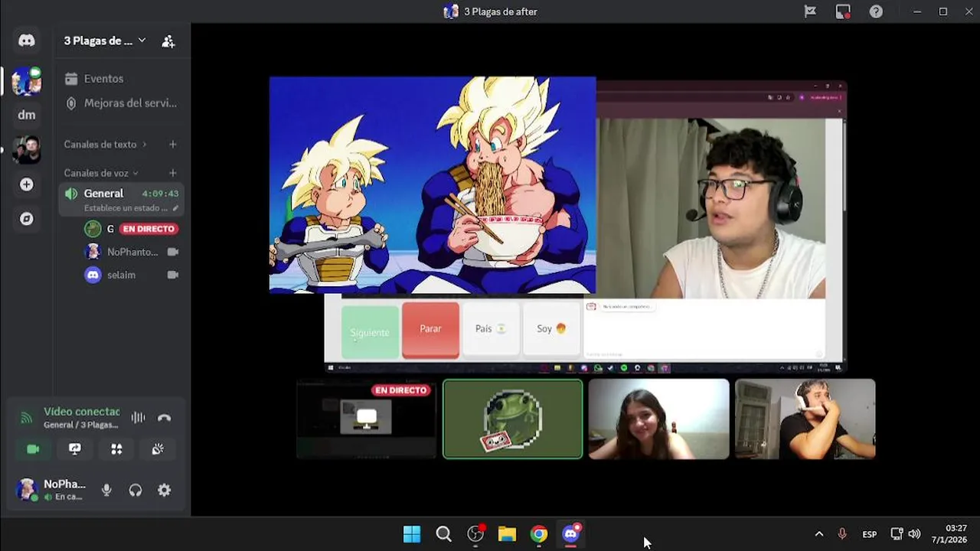Open Discord help icon
980x551 pixels.
pyautogui.click(x=876, y=11)
